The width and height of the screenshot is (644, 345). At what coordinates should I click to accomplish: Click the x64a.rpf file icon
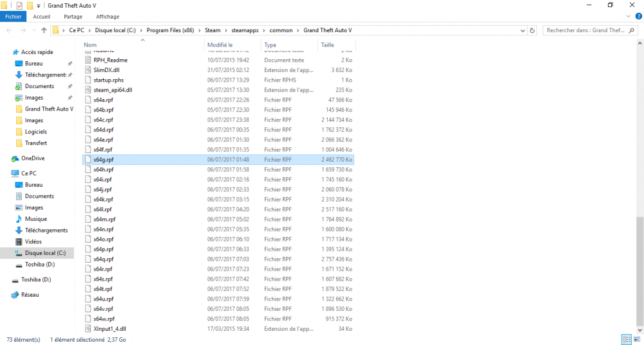88,100
